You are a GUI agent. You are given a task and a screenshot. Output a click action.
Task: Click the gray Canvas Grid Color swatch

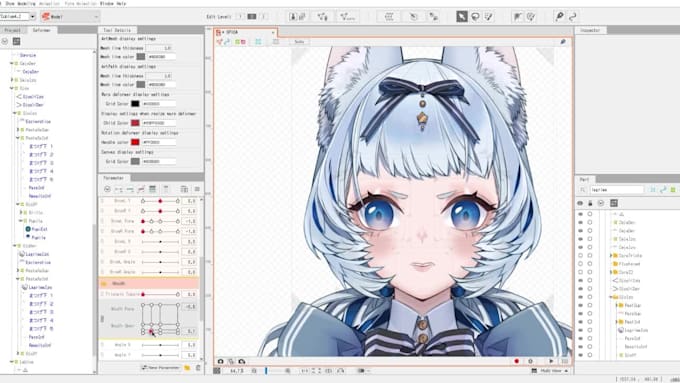pyautogui.click(x=135, y=161)
